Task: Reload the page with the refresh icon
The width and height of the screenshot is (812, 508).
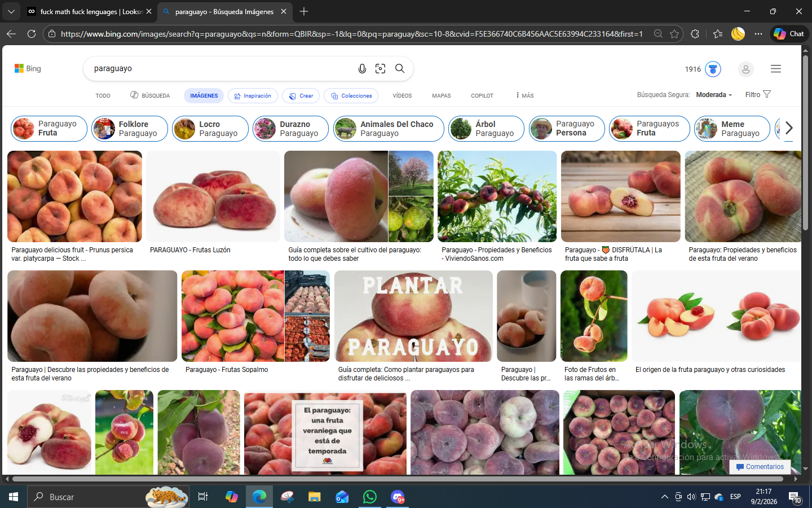Action: coord(32,34)
